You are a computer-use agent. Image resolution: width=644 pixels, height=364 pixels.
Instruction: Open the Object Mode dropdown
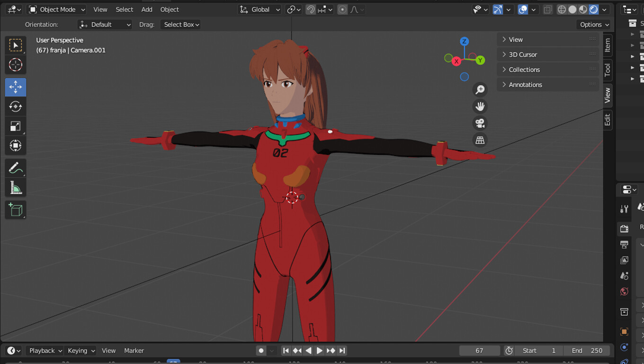pyautogui.click(x=56, y=9)
